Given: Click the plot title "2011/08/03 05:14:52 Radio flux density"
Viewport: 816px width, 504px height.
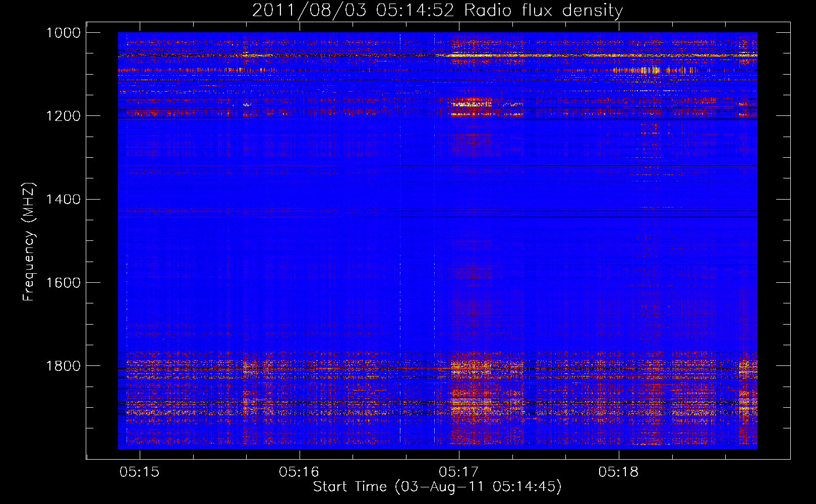Looking at the screenshot, I should [x=437, y=10].
